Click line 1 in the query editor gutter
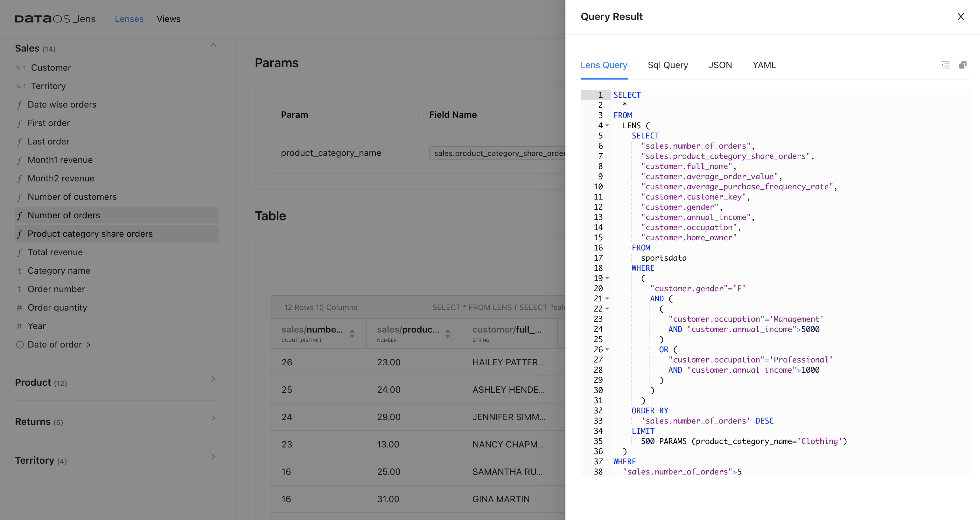 [x=596, y=95]
